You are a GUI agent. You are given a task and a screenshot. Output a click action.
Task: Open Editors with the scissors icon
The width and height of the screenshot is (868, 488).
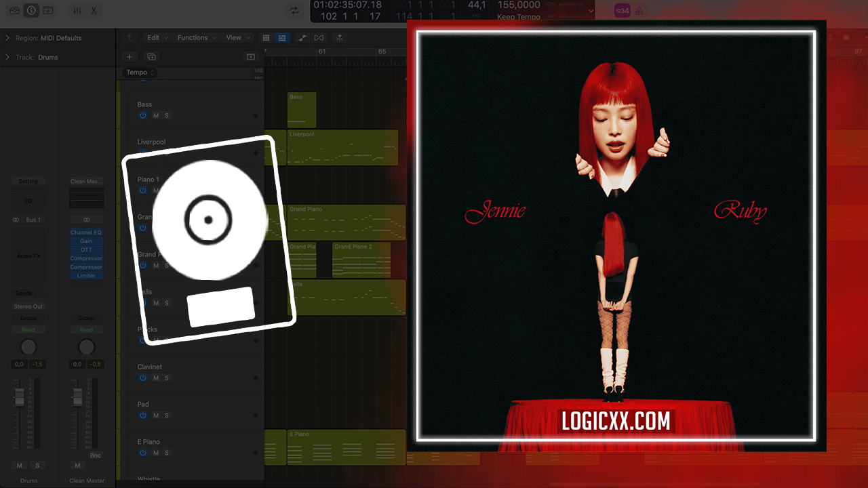(x=94, y=11)
